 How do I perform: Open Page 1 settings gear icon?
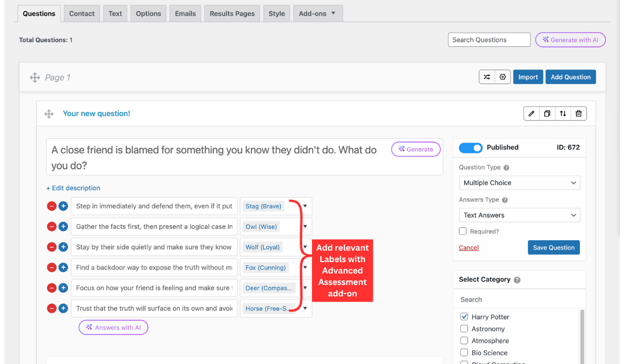coord(502,77)
